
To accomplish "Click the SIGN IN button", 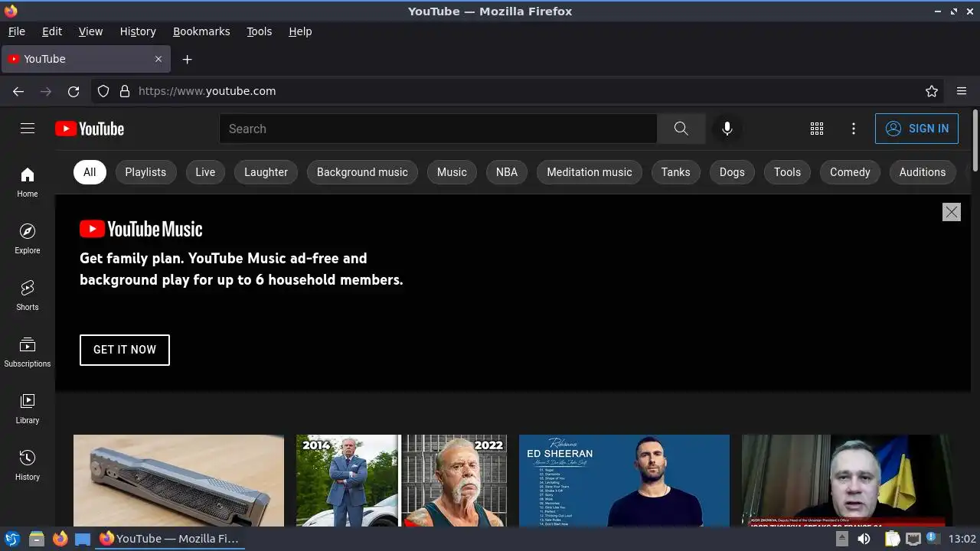I will (916, 129).
